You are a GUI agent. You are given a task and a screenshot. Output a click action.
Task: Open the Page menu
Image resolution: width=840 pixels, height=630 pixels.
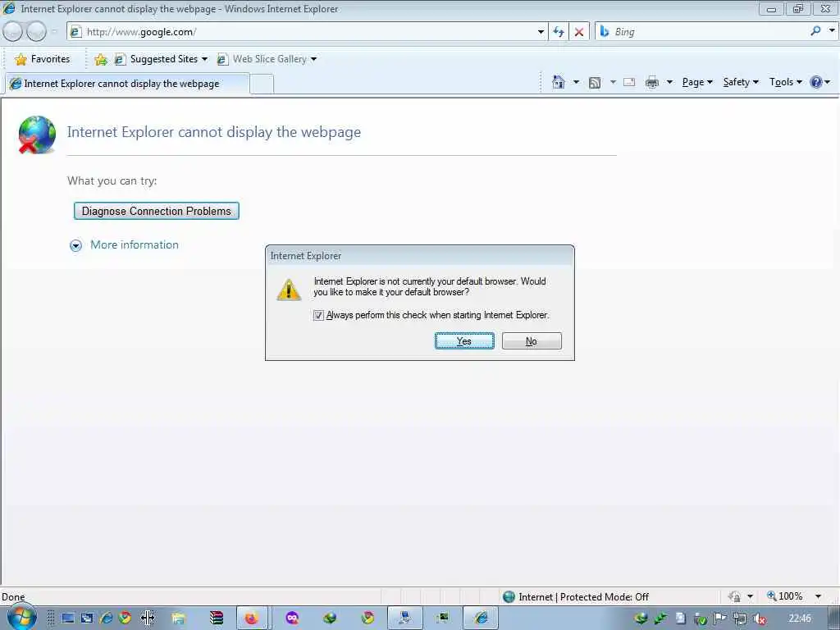(x=697, y=82)
